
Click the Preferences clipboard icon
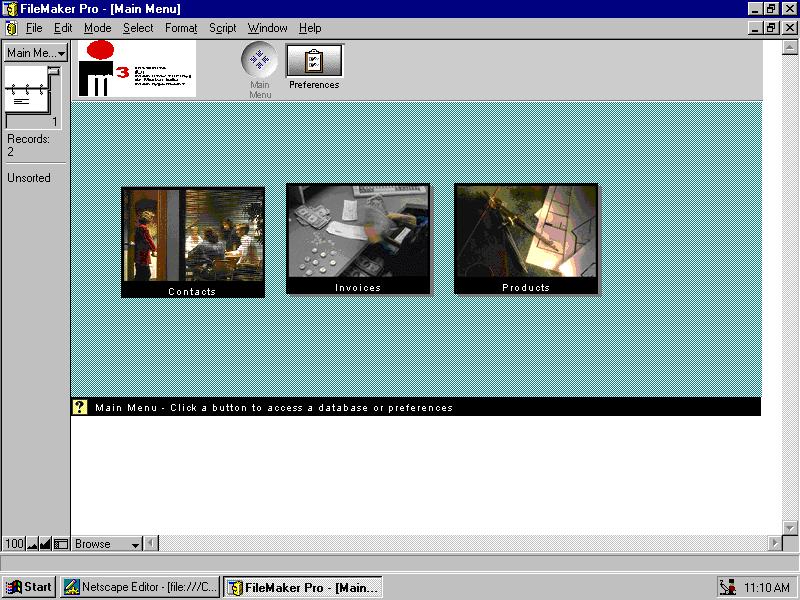[x=314, y=61]
